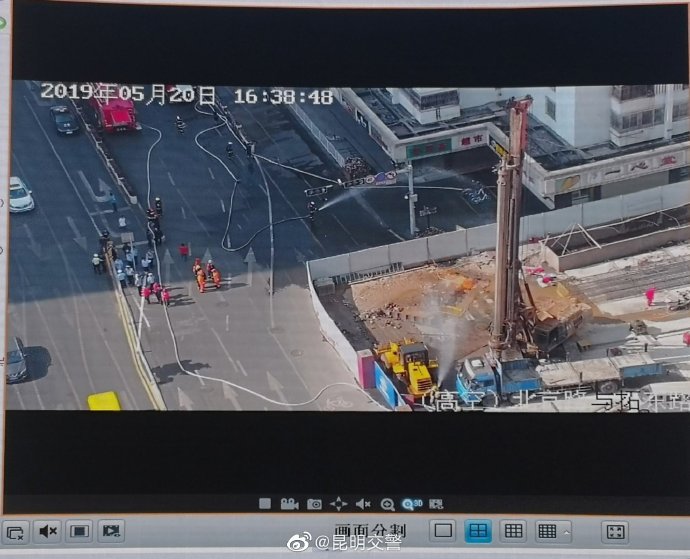
Task: Choose the nine-pane grid layout
Action: click(x=512, y=531)
